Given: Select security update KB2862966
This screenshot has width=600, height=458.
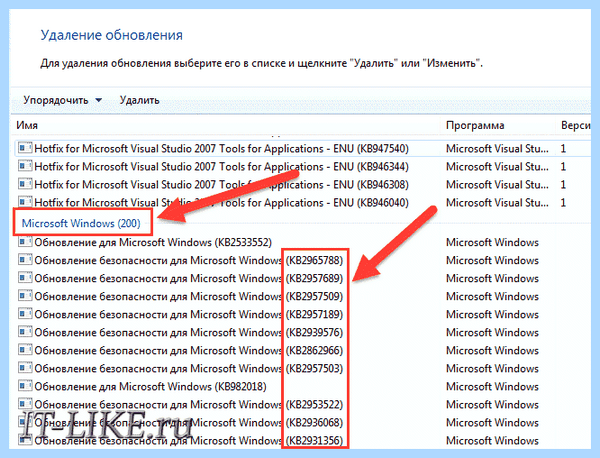Looking at the screenshot, I should click(189, 350).
